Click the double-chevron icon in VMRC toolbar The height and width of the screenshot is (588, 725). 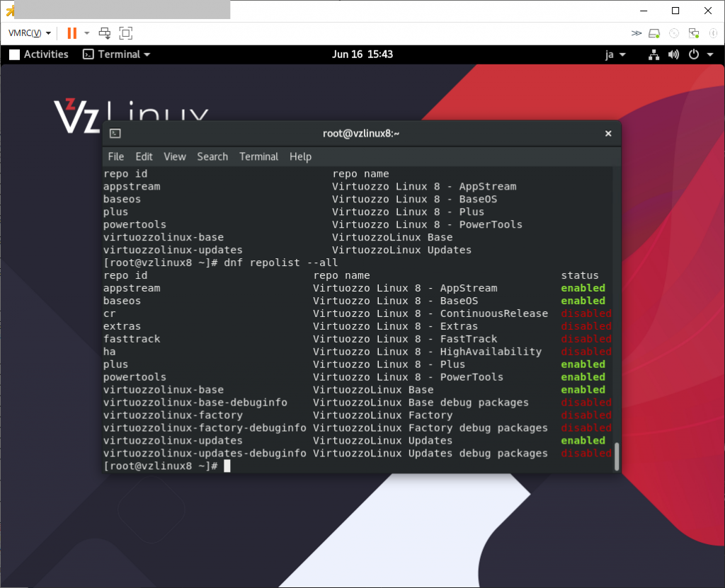pos(636,33)
